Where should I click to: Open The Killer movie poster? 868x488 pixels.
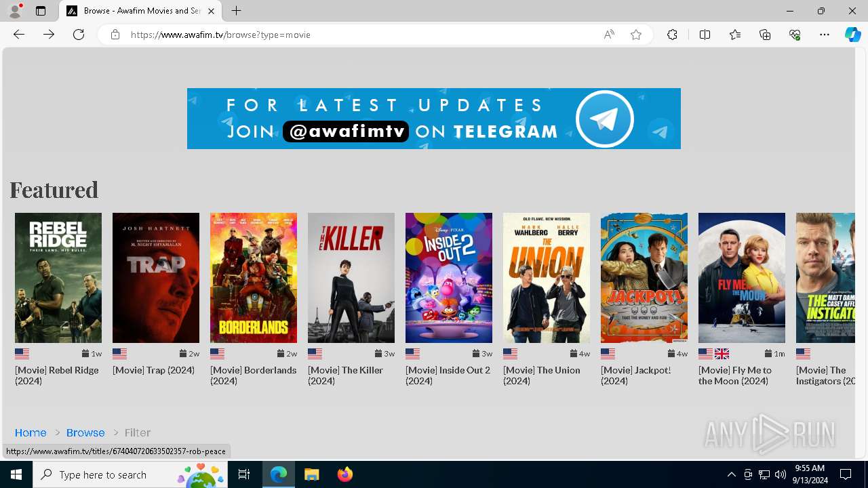351,278
